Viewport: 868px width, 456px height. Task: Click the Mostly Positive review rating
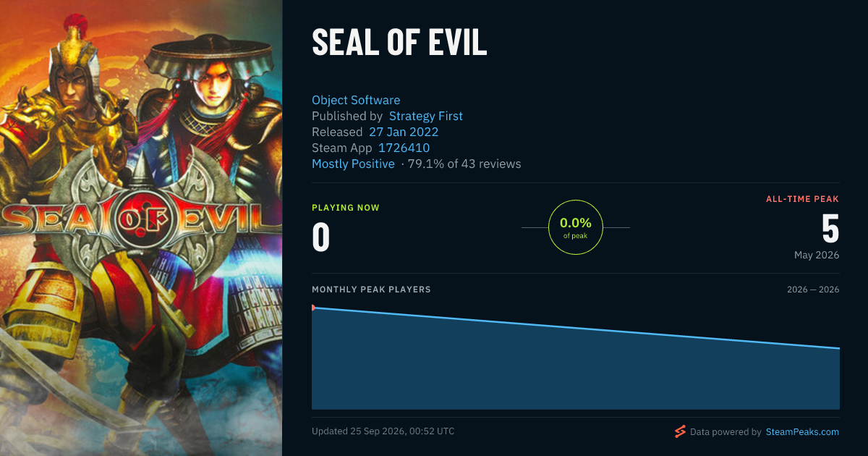pos(353,164)
